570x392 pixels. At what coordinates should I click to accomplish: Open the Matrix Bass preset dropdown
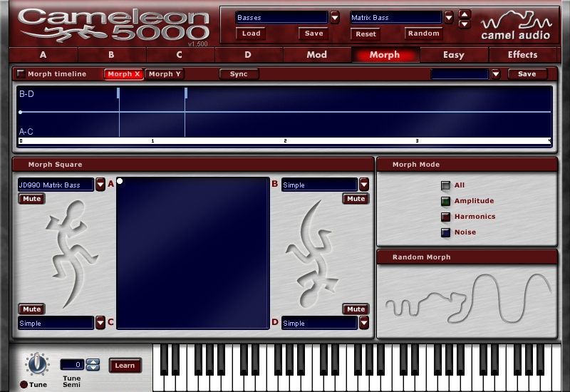point(448,17)
